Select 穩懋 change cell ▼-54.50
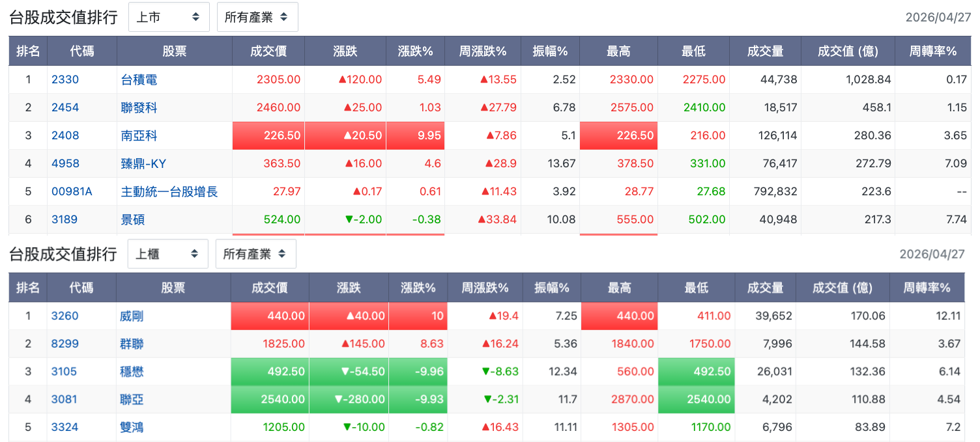980x442 pixels. click(x=349, y=371)
